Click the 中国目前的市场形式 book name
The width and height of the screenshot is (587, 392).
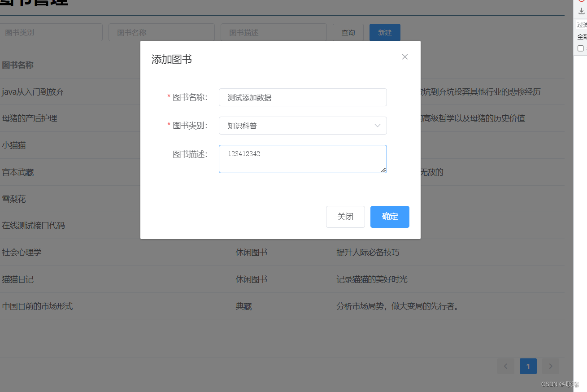coord(37,306)
